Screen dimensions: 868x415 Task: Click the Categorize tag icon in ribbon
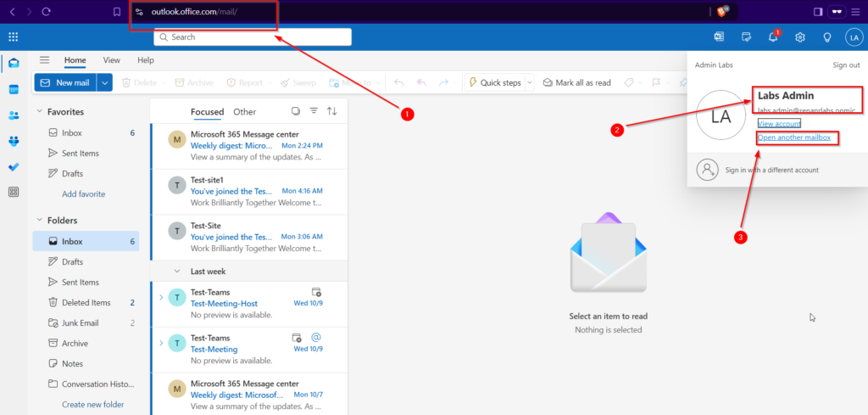tap(629, 82)
